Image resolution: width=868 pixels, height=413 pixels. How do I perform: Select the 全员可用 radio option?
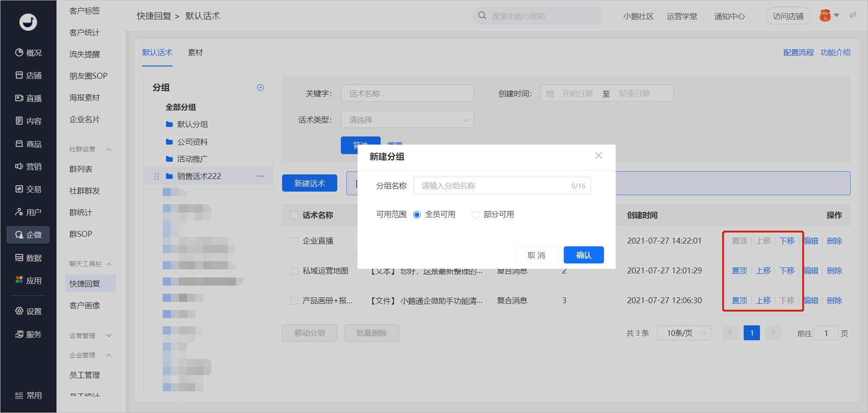click(x=417, y=215)
